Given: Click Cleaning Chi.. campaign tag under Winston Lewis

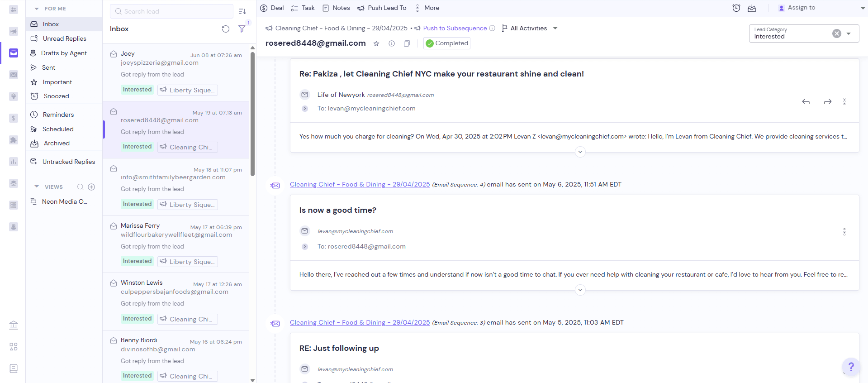Looking at the screenshot, I should point(188,319).
